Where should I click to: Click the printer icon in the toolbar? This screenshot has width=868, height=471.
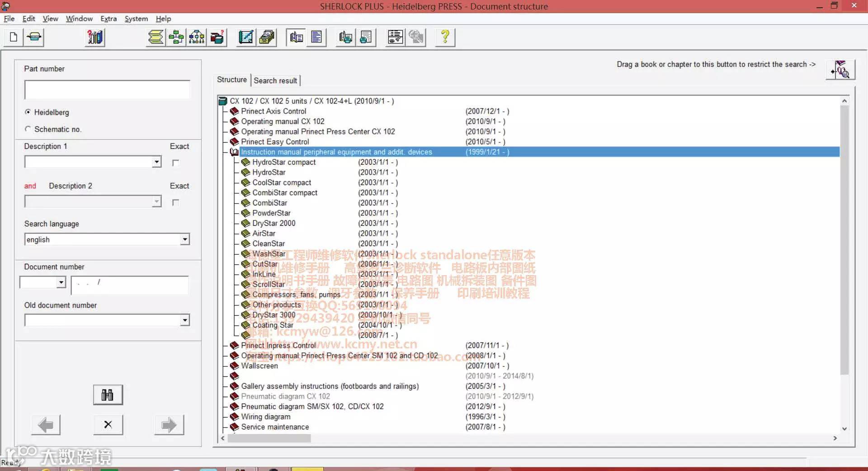(x=34, y=37)
